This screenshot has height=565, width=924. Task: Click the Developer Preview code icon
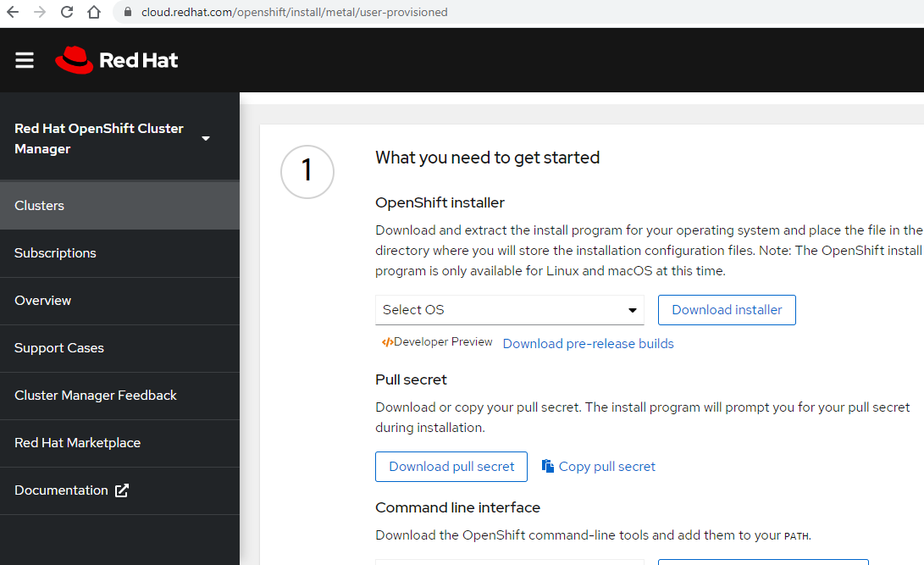tap(387, 341)
